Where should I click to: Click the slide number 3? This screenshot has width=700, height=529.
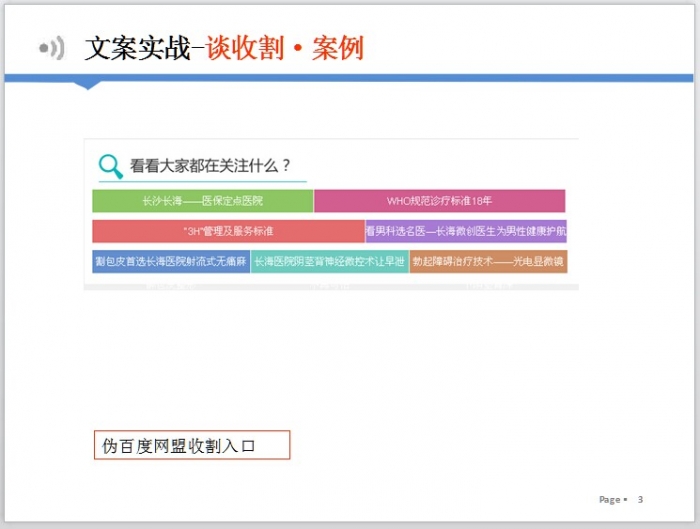640,499
